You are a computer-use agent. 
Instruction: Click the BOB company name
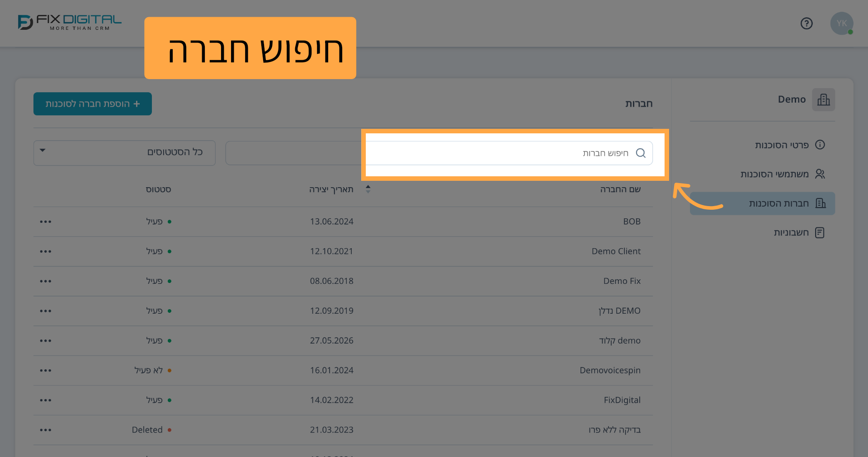[x=632, y=221]
